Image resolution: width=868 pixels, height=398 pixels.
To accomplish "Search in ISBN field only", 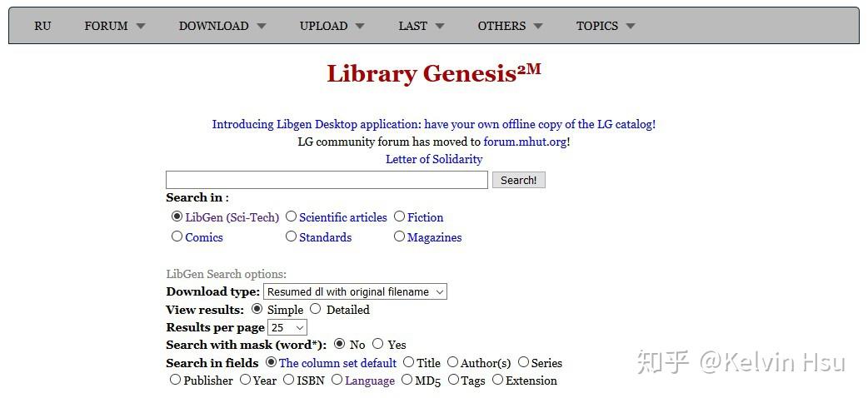I will tap(288, 380).
